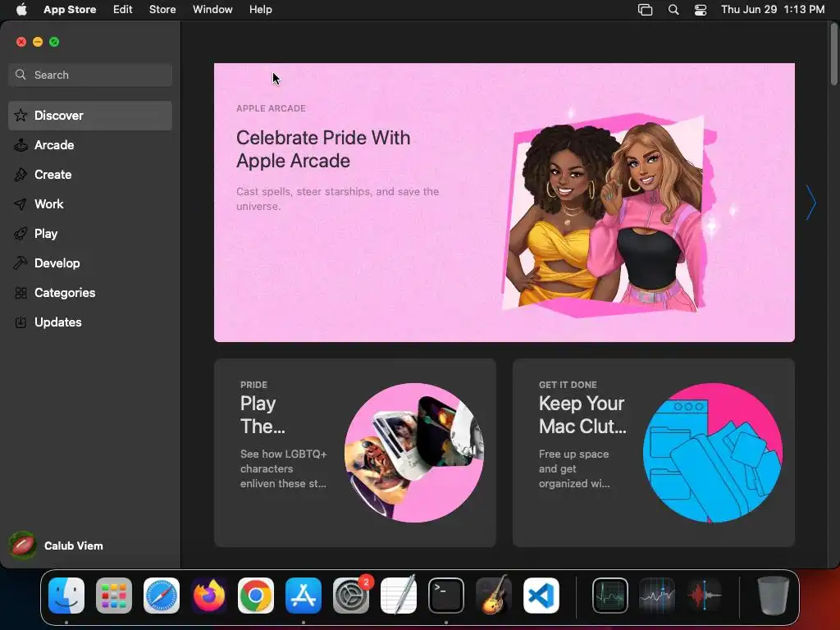This screenshot has height=630, width=840.
Task: Open Activity Monitor from the Dock
Action: 610,596
